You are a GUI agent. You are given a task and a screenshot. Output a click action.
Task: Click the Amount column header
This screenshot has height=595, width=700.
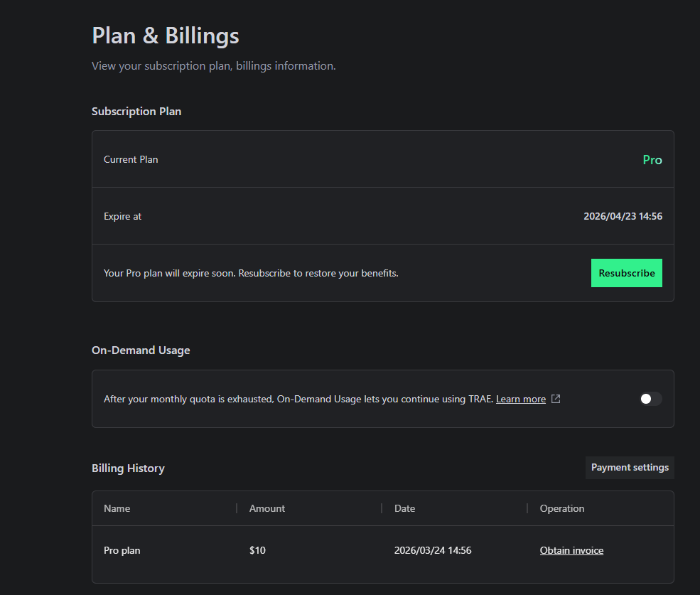pyautogui.click(x=267, y=508)
